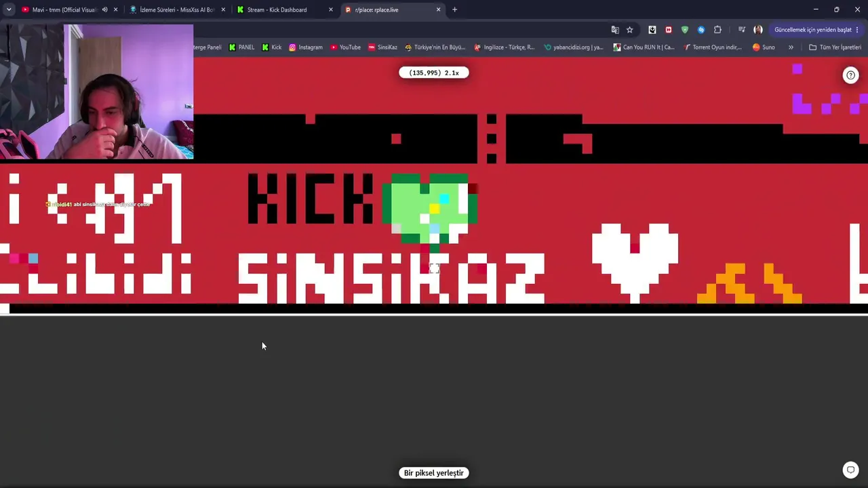Close the İzleme Süreleri tab
Viewport: 868px width, 488px height.
(x=223, y=9)
